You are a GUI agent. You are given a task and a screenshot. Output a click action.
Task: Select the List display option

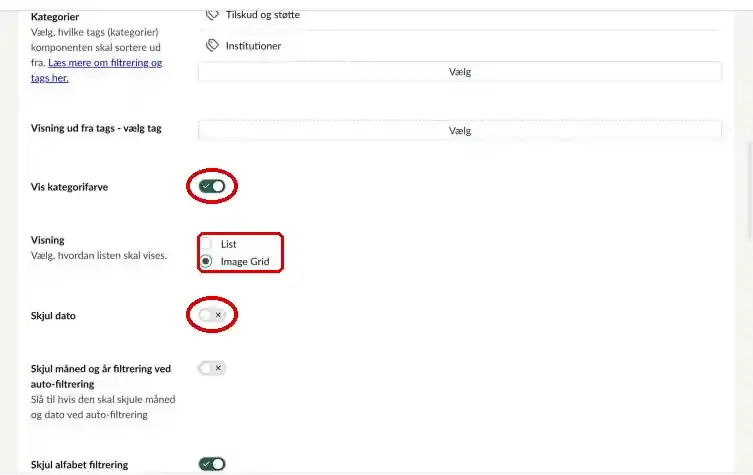[206, 244]
